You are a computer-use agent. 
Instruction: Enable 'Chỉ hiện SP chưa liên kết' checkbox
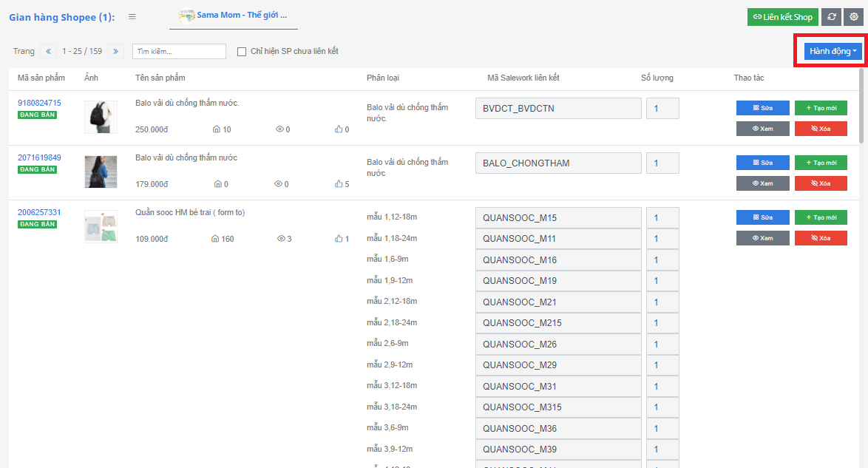pos(242,52)
